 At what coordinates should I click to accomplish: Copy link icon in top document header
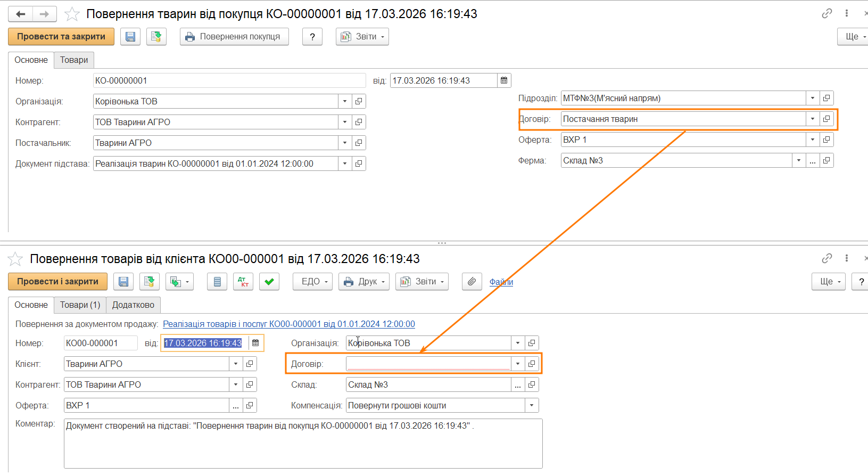pyautogui.click(x=826, y=13)
